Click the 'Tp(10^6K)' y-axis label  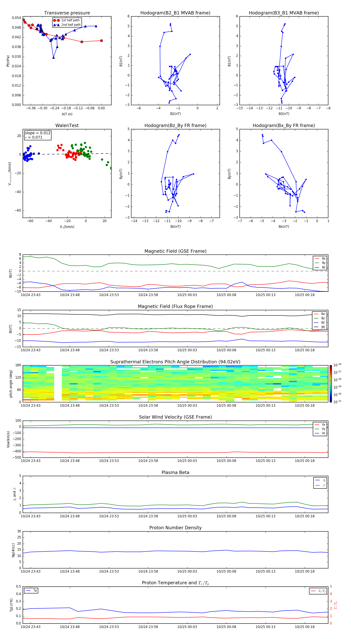click(11, 605)
